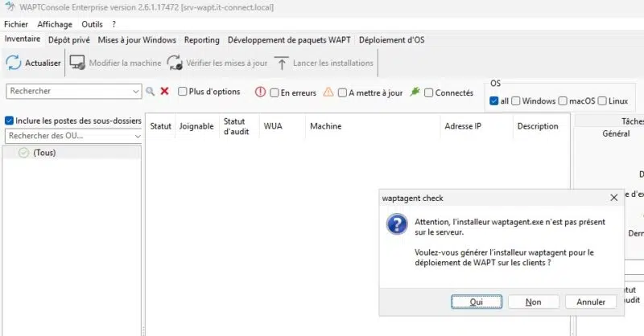Viewport: 644px width, 336px height.
Task: Click the Modifier la machine label
Action: (126, 63)
